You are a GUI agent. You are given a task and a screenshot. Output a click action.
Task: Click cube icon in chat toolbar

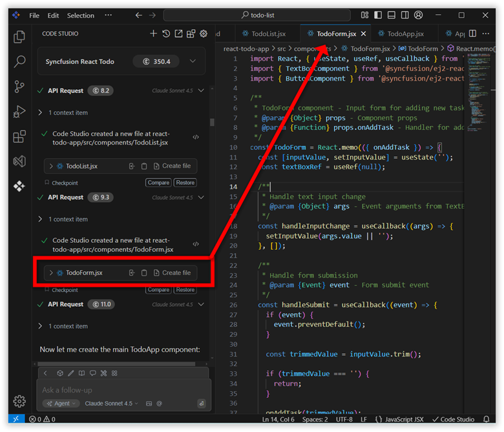60,373
